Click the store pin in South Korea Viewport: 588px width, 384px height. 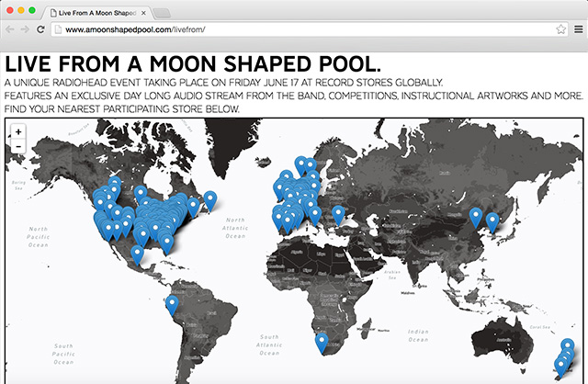point(476,216)
